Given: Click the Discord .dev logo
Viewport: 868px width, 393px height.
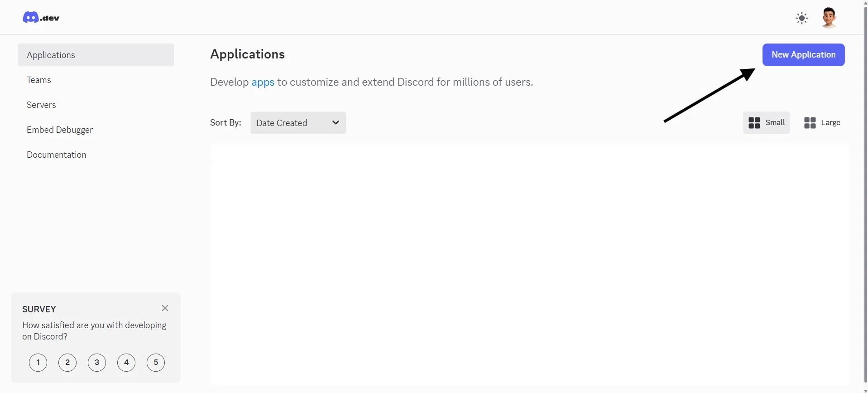Looking at the screenshot, I should 41,18.
